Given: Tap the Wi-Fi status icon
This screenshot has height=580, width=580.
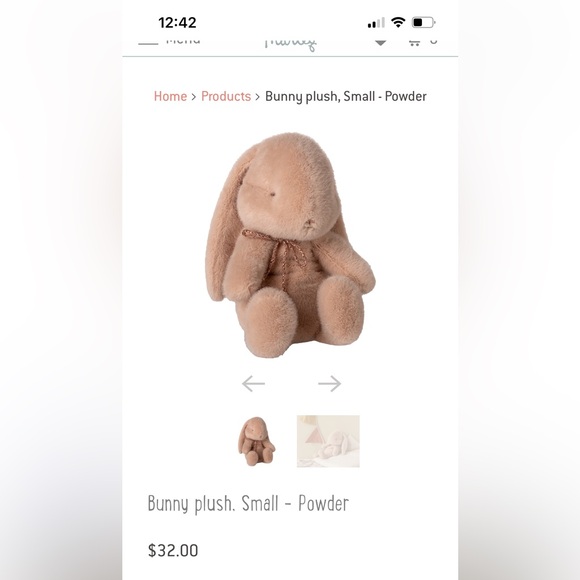Looking at the screenshot, I should coord(398,22).
